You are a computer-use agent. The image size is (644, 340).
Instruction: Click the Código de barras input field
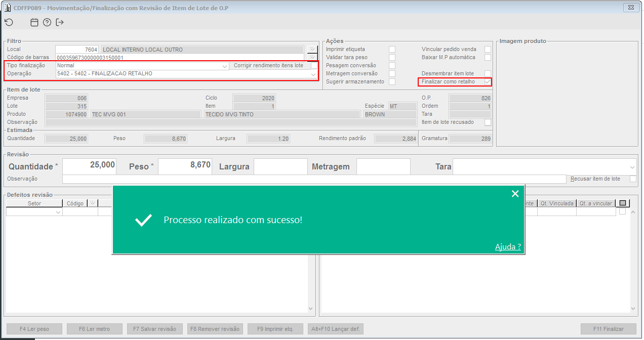[181, 58]
